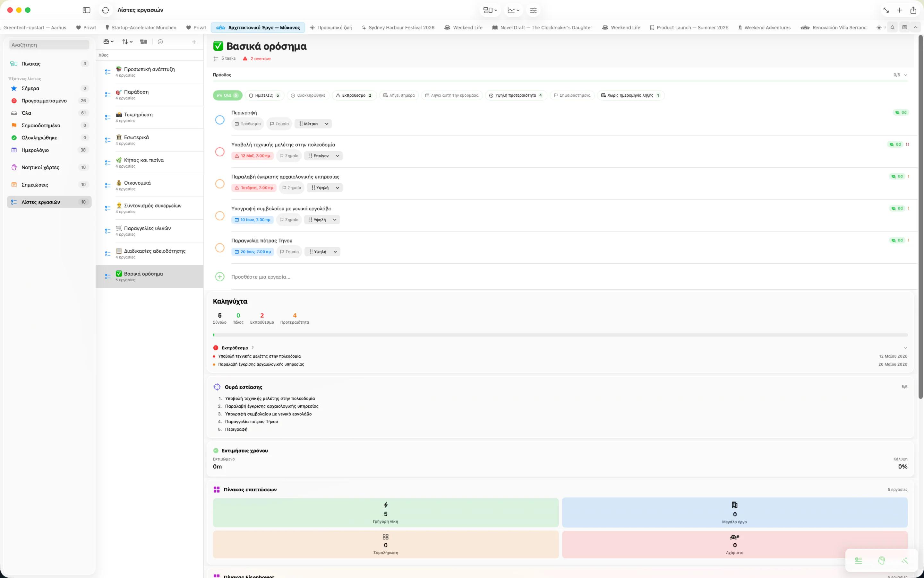Complete task Υποβολή τεχνικής μελέτης στην πολεοδομία

tap(219, 152)
